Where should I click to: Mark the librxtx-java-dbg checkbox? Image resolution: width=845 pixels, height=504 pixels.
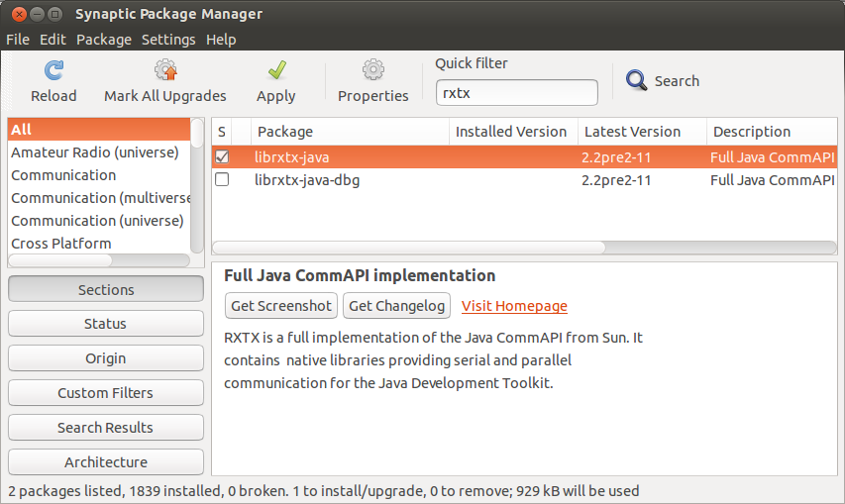pos(222,179)
